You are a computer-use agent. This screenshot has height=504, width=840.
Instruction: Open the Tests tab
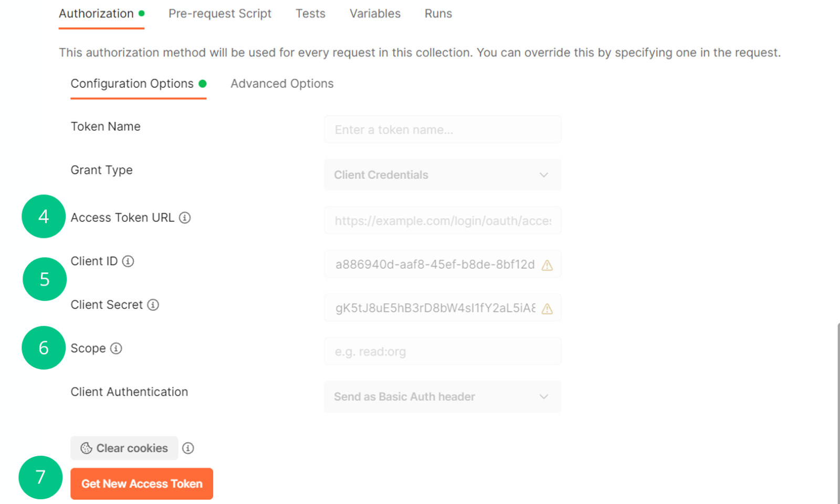pyautogui.click(x=310, y=14)
